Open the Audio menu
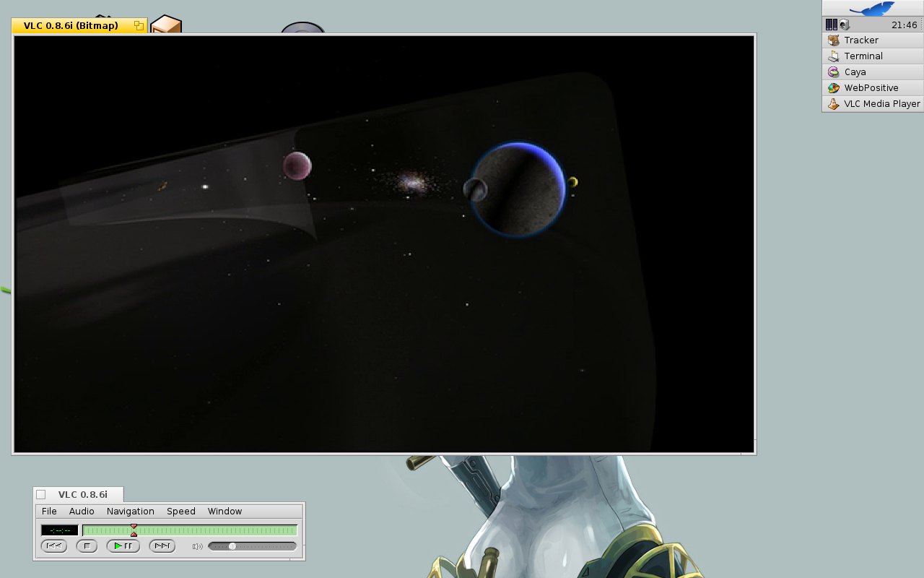The width and height of the screenshot is (924, 578). point(82,511)
